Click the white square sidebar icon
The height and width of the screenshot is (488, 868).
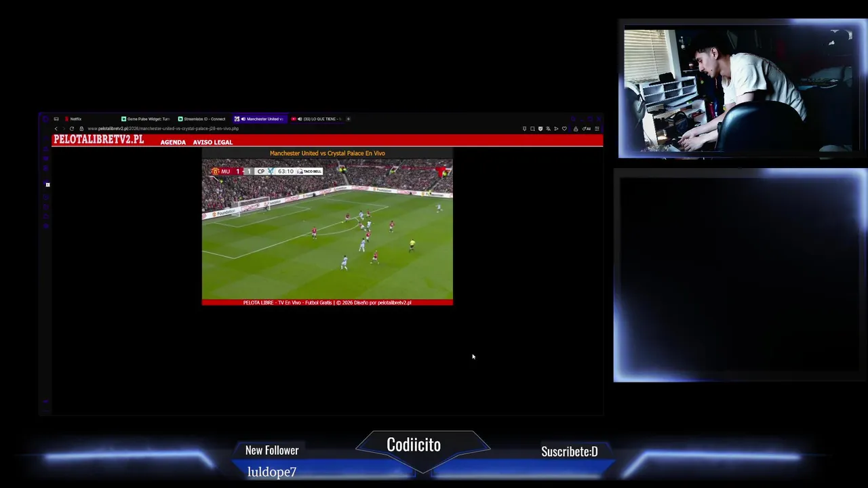click(47, 184)
